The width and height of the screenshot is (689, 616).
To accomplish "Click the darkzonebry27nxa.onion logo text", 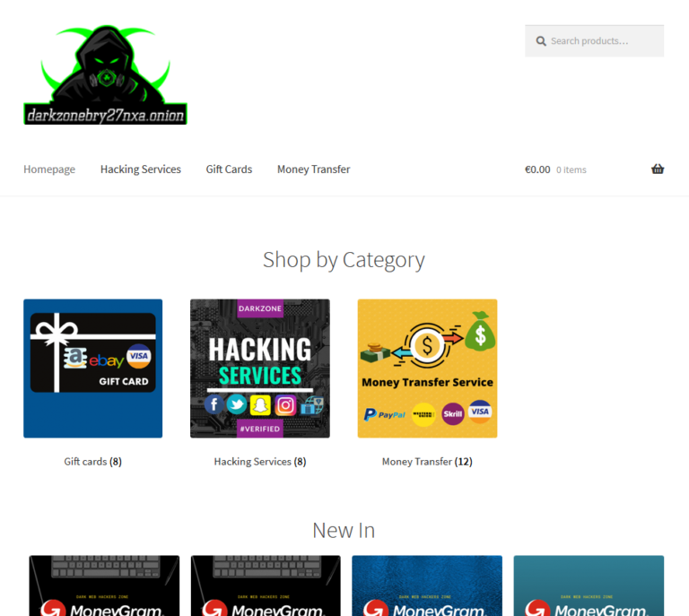I will (106, 115).
